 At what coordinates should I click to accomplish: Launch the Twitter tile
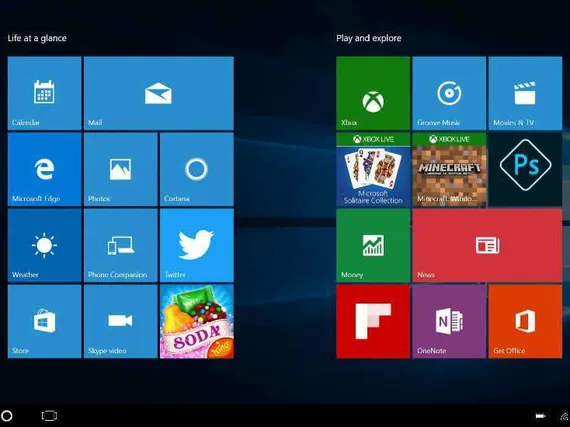197,245
